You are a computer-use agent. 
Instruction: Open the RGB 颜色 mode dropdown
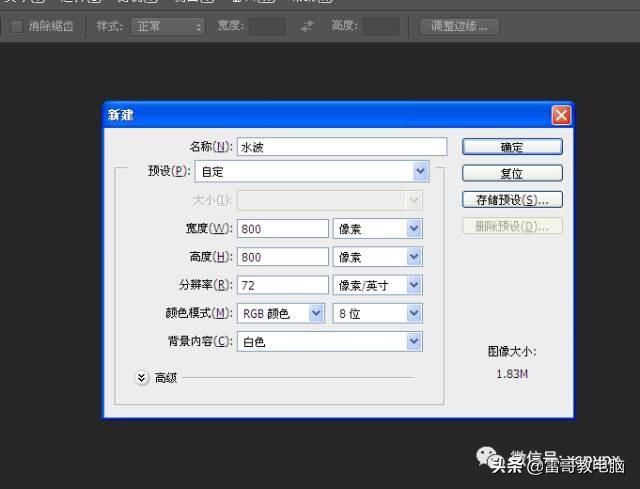coord(281,313)
